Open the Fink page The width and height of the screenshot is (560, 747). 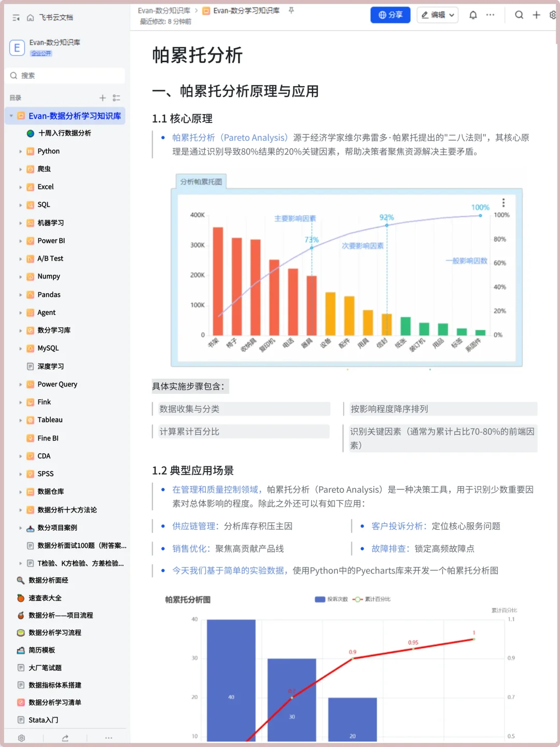[x=44, y=402]
